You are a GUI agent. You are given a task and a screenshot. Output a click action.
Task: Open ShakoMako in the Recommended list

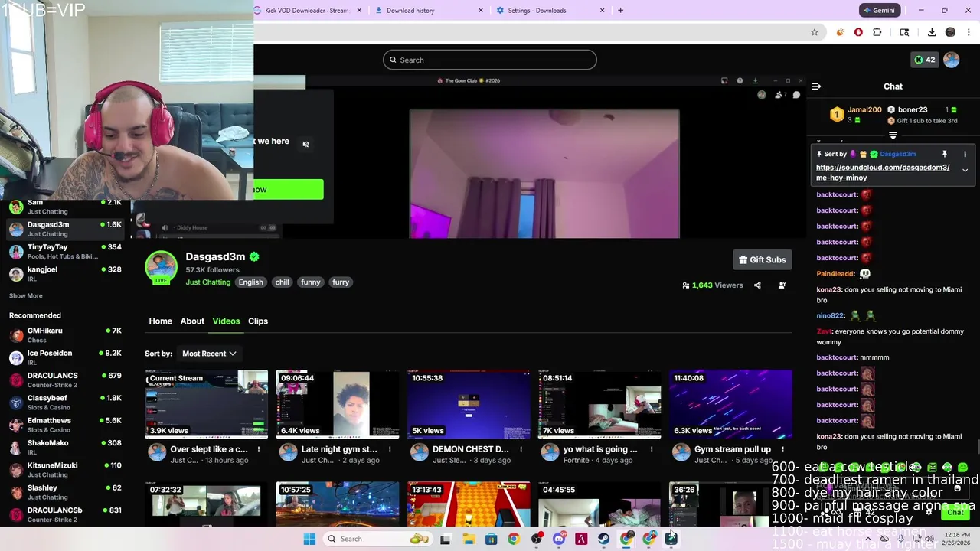click(x=65, y=447)
